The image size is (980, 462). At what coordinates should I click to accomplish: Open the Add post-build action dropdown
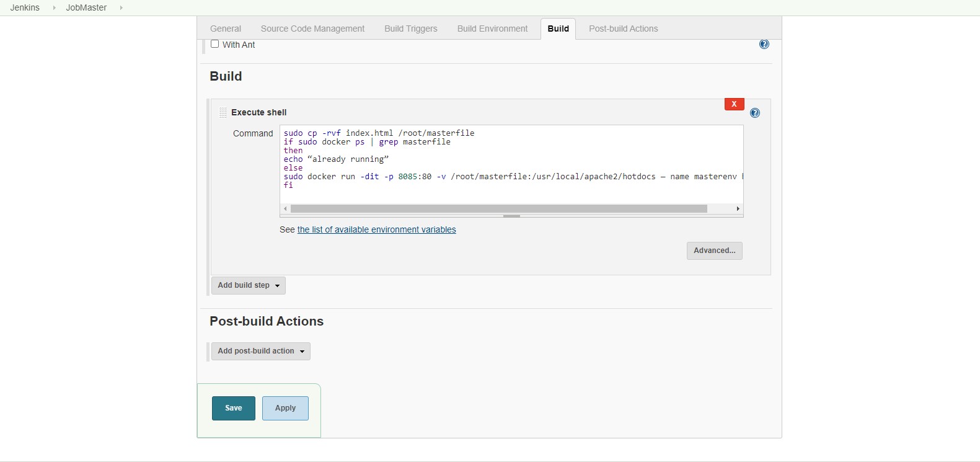tap(261, 351)
